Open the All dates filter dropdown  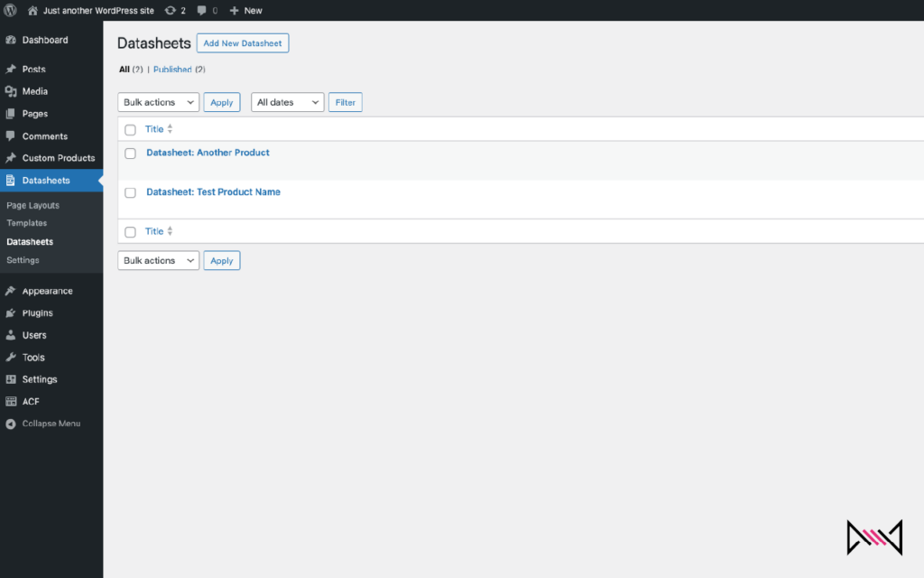287,102
